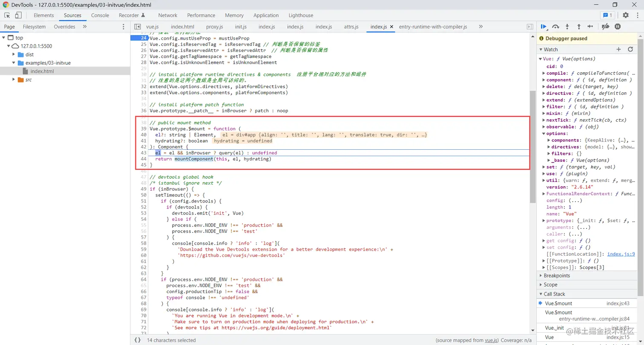The width and height of the screenshot is (644, 345).
Task: Switch to the Console panel
Action: click(100, 15)
